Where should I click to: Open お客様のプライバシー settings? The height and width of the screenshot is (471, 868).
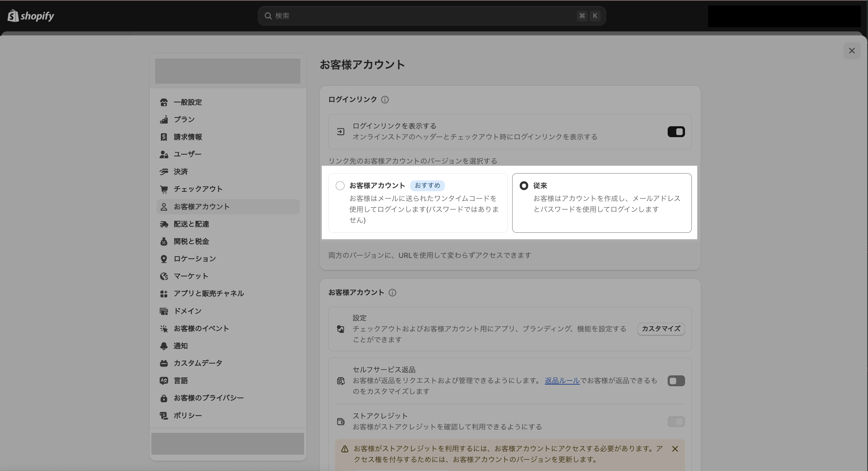(228, 398)
